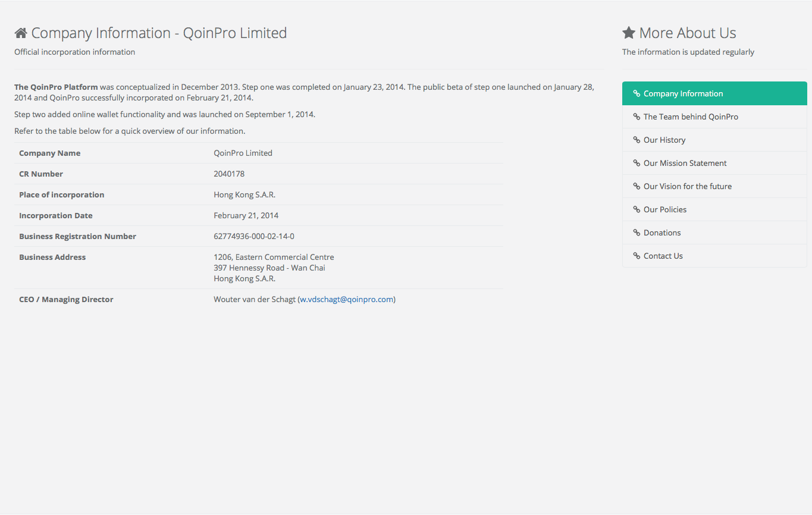Click the CR number value 2040178

point(229,174)
